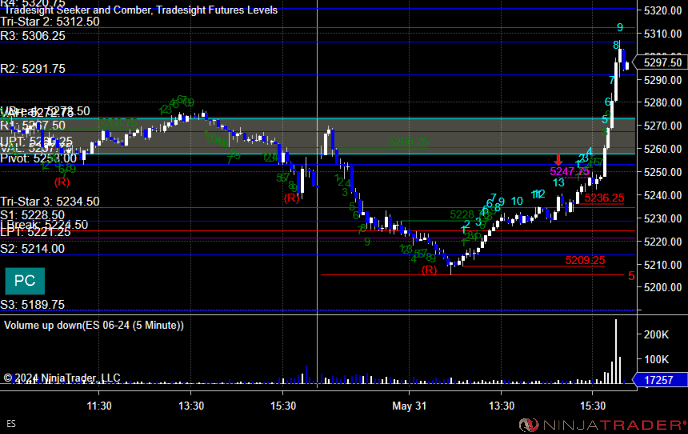Click the red down arrow signal marker
The height and width of the screenshot is (434, 688).
558,159
